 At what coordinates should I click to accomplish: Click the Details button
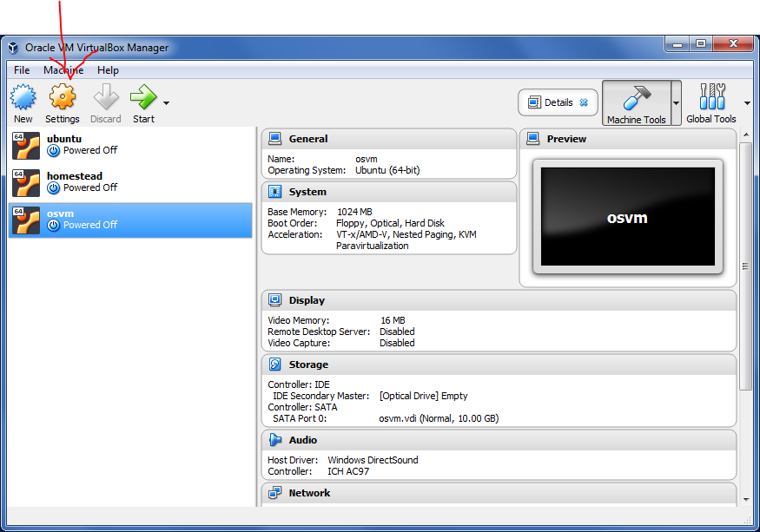pyautogui.click(x=558, y=102)
